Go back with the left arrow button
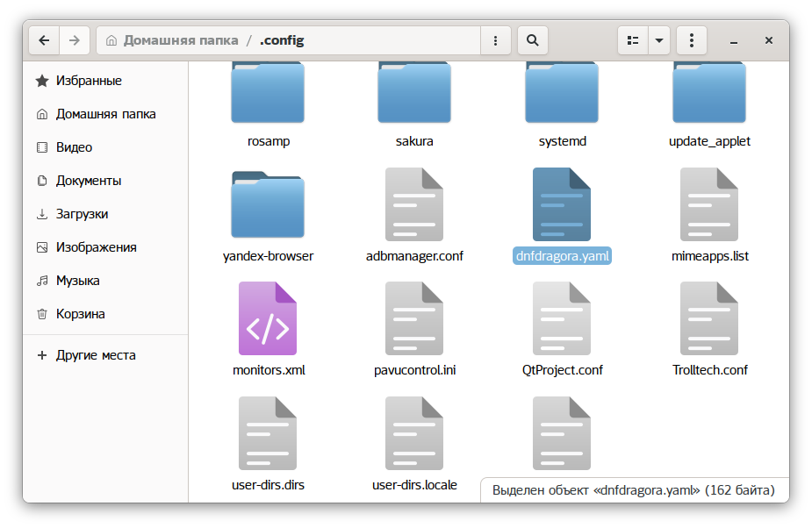The height and width of the screenshot is (528, 812). point(44,40)
